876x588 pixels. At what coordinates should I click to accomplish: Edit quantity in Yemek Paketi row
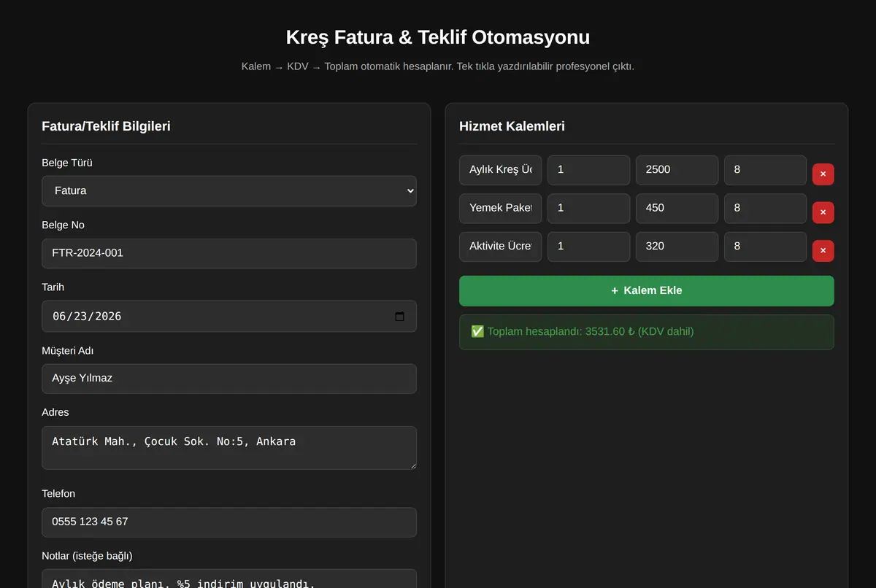coord(588,209)
